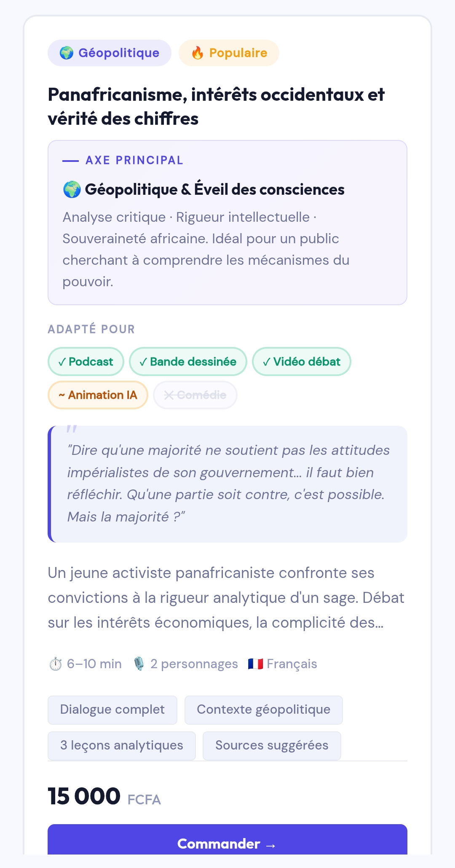Click the Sources suggérées tag
The width and height of the screenshot is (455, 868).
[272, 746]
